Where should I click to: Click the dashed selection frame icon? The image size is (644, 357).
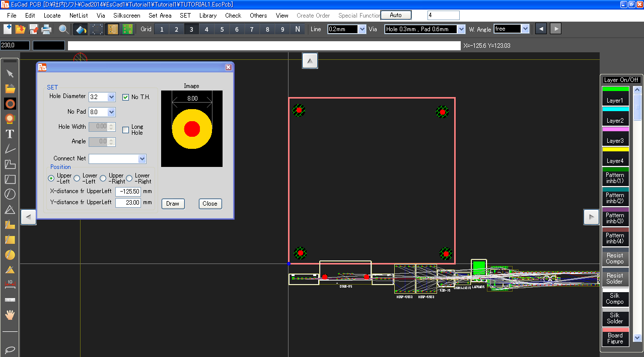[97, 29]
